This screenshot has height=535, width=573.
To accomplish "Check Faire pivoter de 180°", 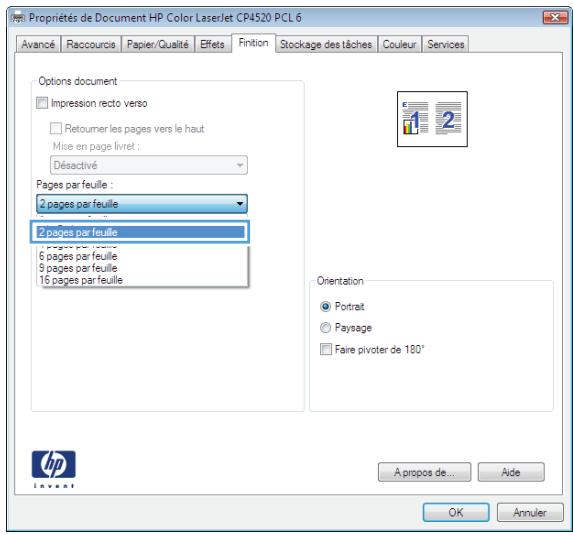I will pyautogui.click(x=326, y=349).
